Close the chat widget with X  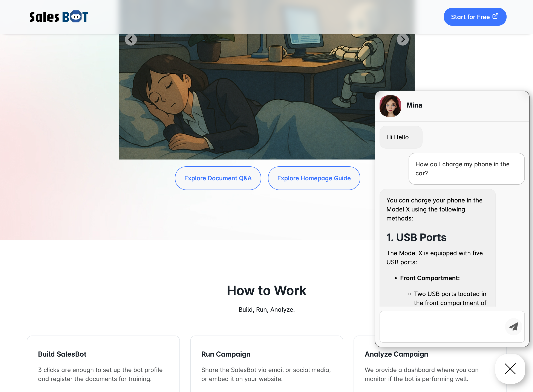pyautogui.click(x=510, y=369)
